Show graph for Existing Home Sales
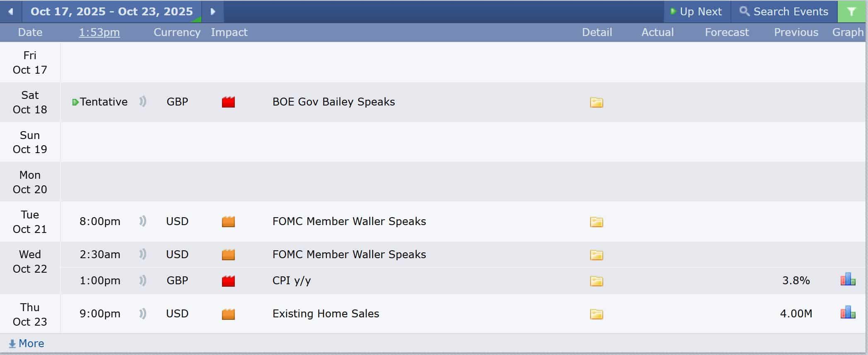 coord(848,313)
